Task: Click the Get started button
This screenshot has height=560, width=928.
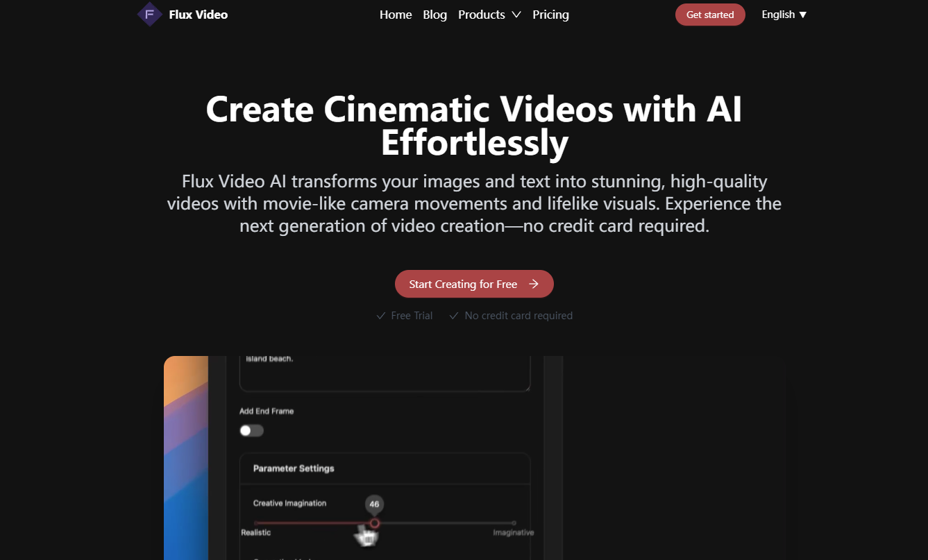Action: (x=710, y=14)
